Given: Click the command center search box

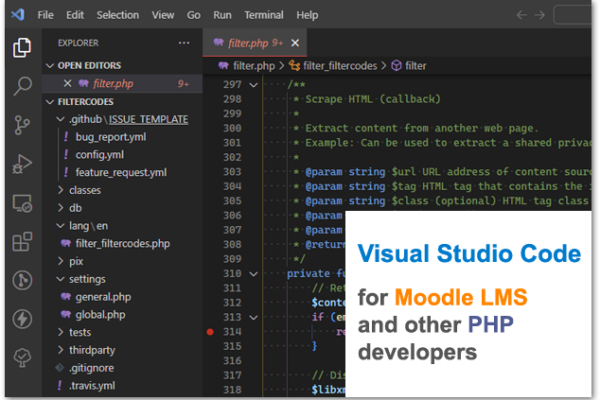Looking at the screenshot, I should [x=572, y=15].
